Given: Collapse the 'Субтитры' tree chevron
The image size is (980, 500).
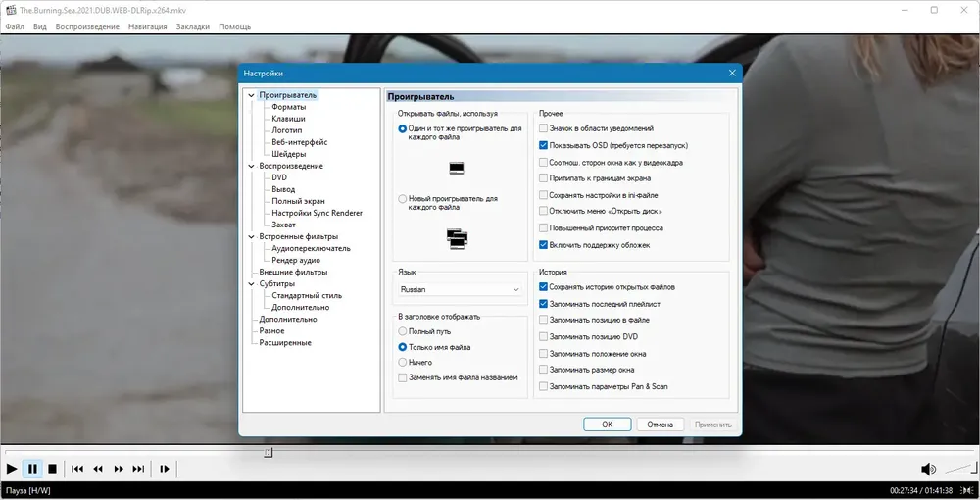Looking at the screenshot, I should (x=251, y=283).
